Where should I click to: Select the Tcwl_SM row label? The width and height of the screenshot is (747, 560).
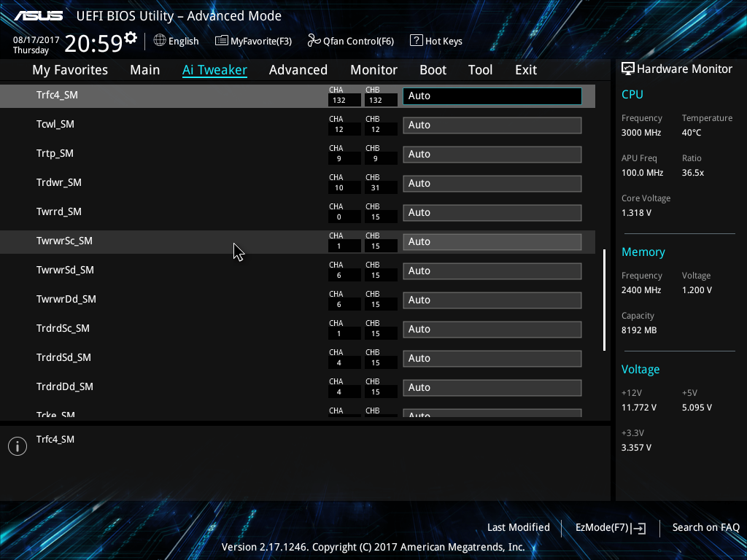point(55,124)
